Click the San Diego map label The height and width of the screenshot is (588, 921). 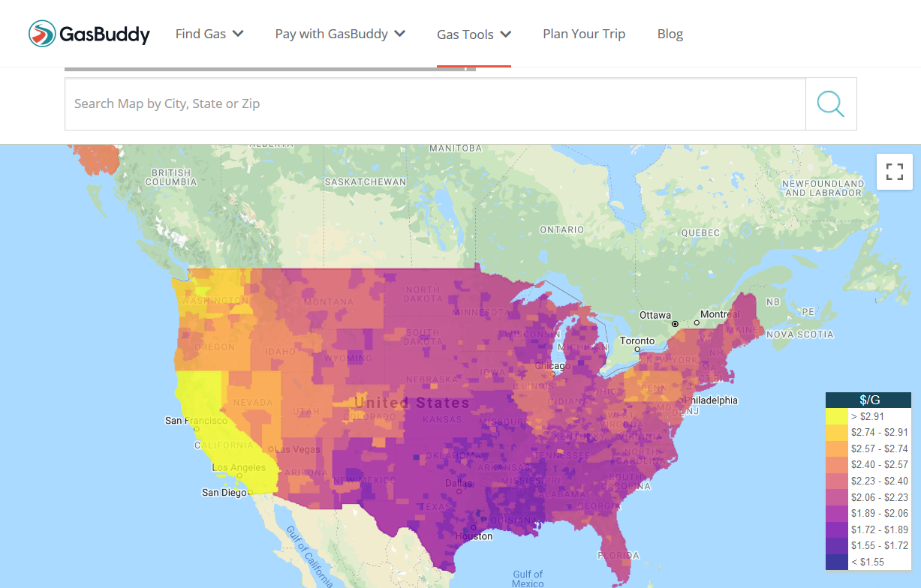(x=224, y=493)
